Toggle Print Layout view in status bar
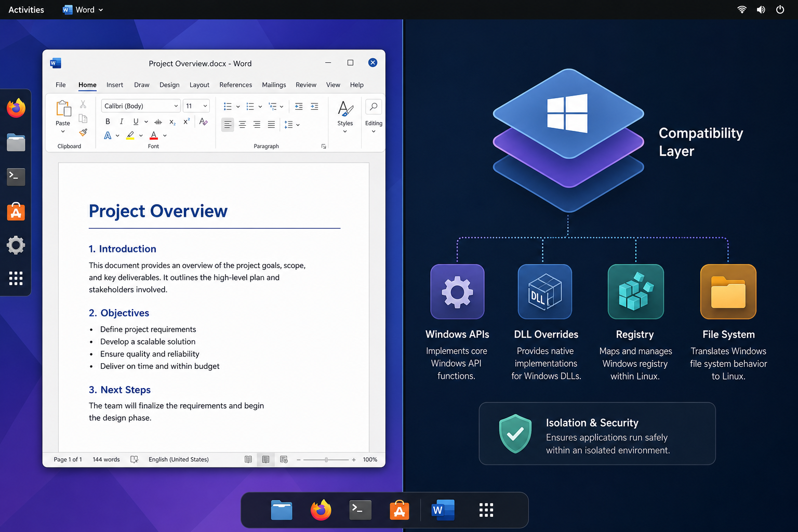Viewport: 798px width, 532px height. 265,459
